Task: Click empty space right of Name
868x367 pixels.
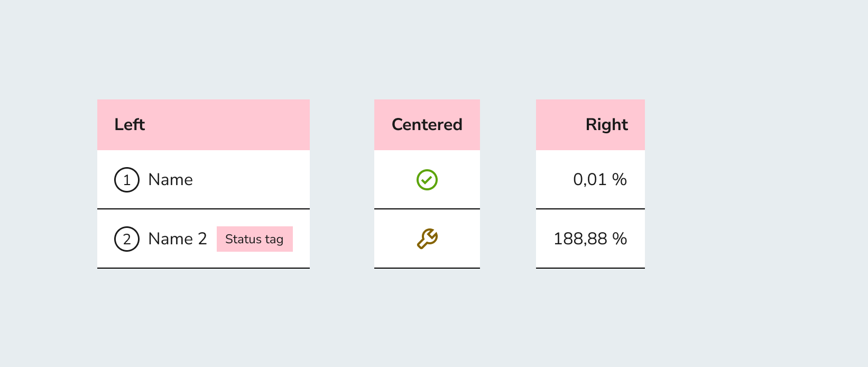Action: pos(251,180)
